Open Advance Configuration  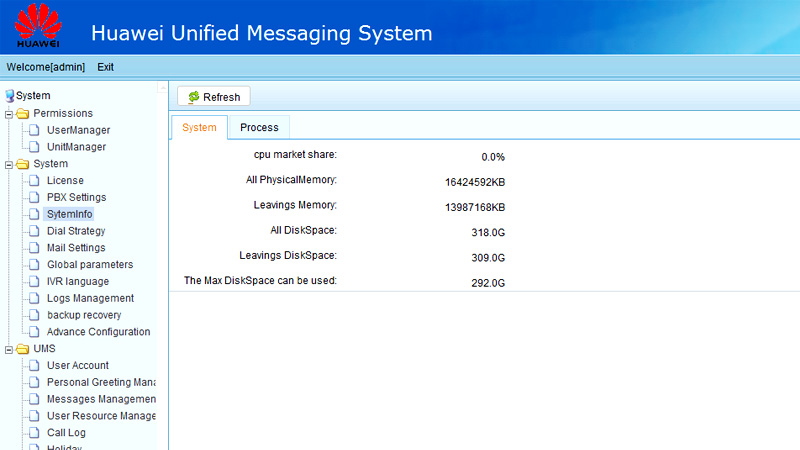pos(98,332)
